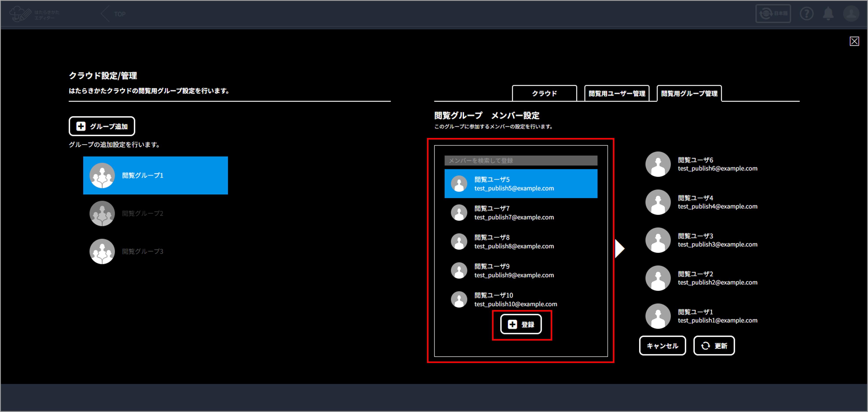Click the 閲覧グループ3 group icon
The height and width of the screenshot is (412, 868).
pyautogui.click(x=102, y=251)
